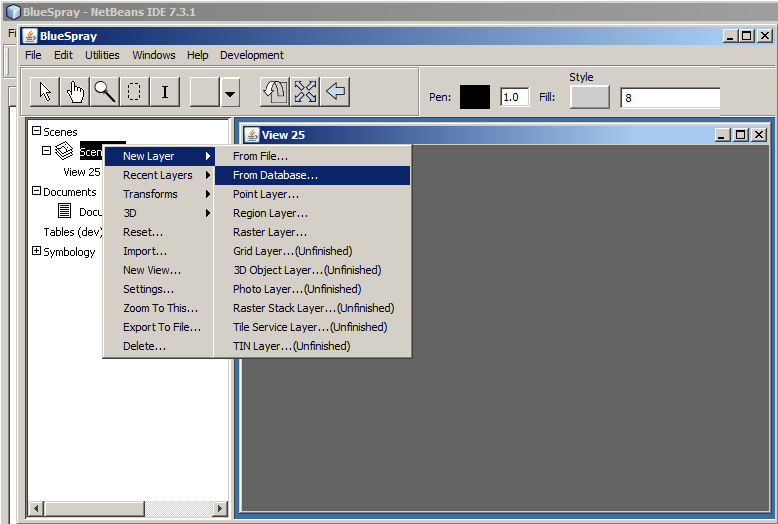The height and width of the screenshot is (524, 778).
Task: Choose the magnifier zoom tool
Action: (104, 92)
